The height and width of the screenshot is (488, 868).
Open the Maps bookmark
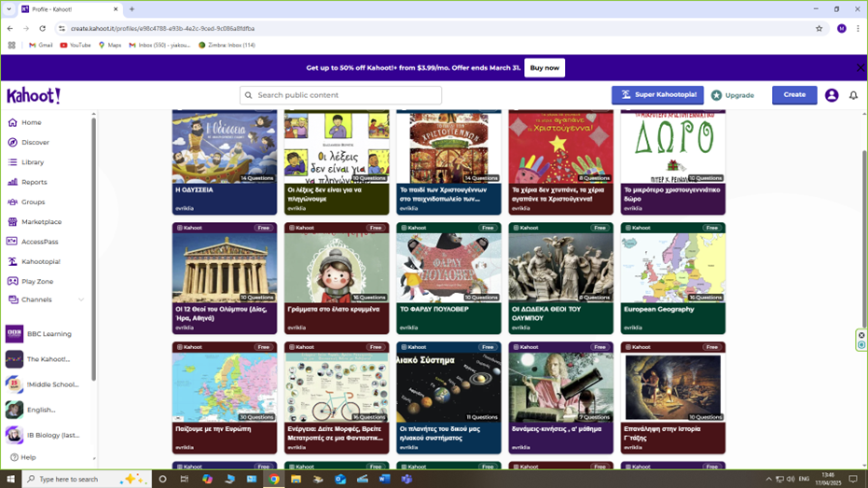tap(110, 45)
